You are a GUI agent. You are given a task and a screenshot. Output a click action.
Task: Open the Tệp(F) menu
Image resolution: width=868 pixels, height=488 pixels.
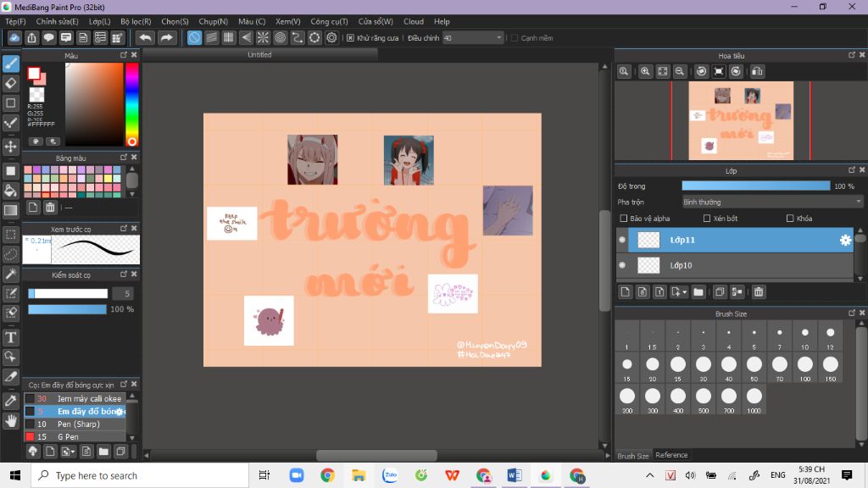[15, 21]
